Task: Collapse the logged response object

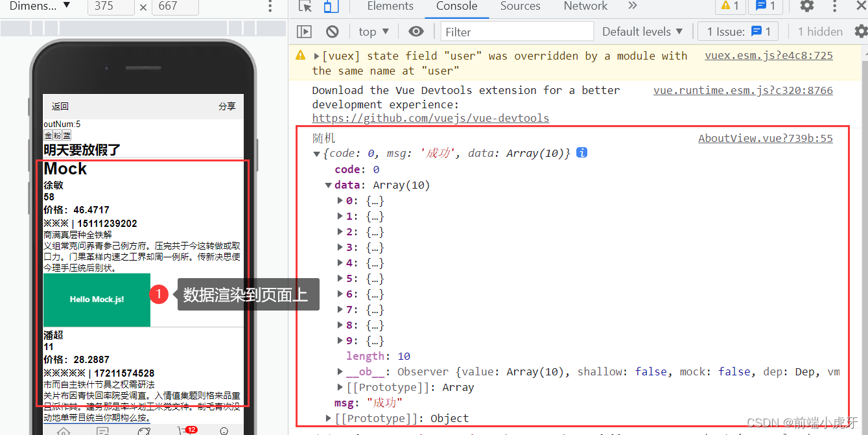Action: click(316, 154)
